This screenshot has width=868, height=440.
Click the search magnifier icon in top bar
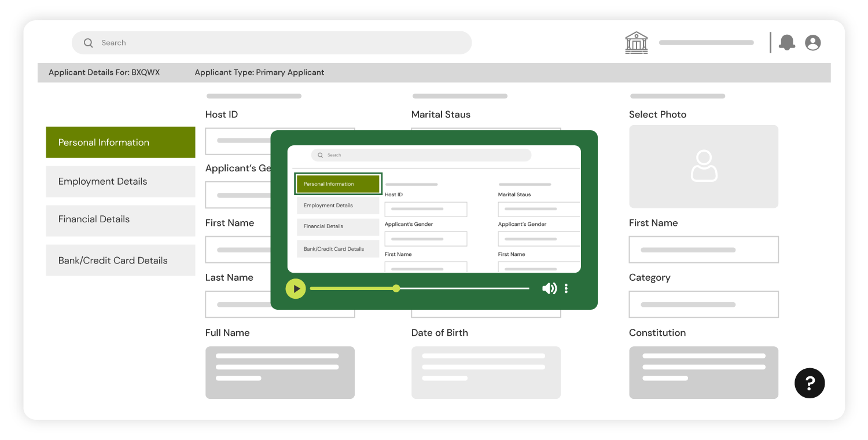[88, 43]
